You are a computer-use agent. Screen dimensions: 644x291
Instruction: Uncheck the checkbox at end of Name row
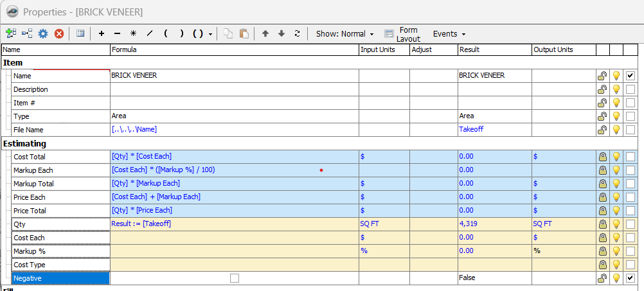click(x=630, y=76)
